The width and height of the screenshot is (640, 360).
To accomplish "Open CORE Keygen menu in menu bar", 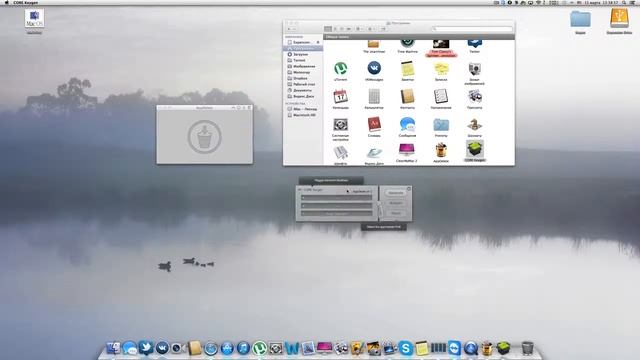I will 25,2.
